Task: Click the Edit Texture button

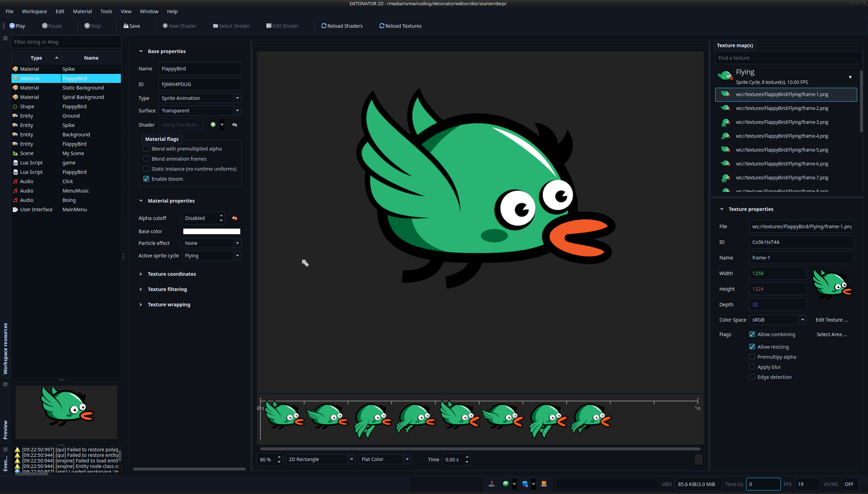Action: pyautogui.click(x=832, y=320)
